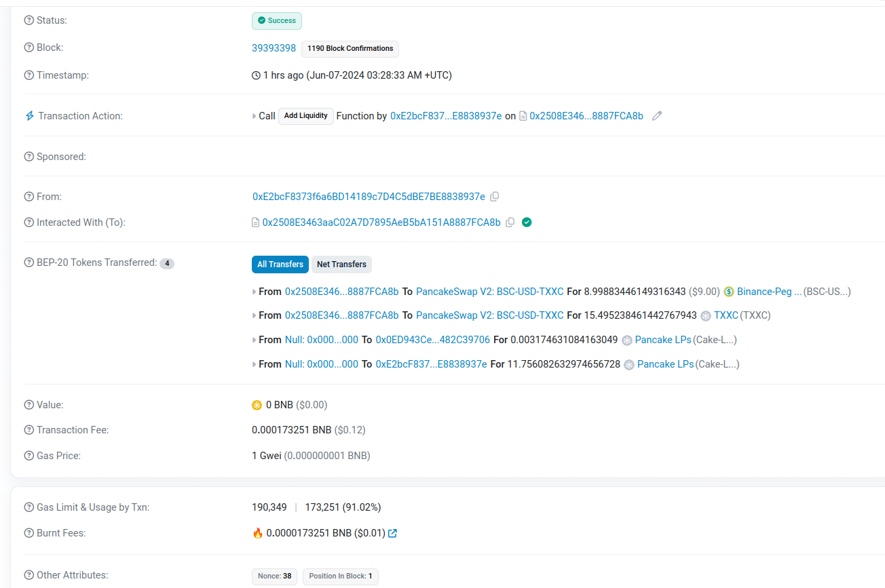
Task: Click the 1 Gwei gas price value
Action: point(267,456)
